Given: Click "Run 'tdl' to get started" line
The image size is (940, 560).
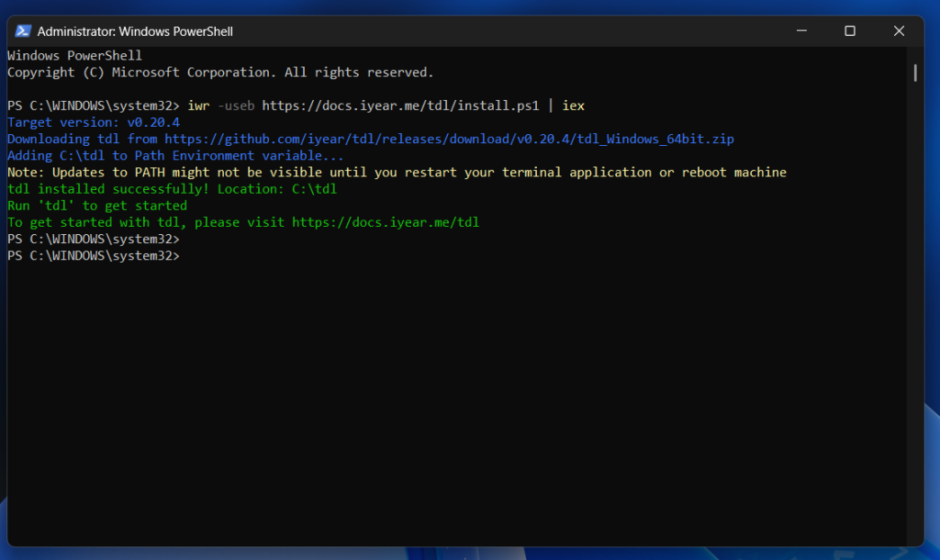Looking at the screenshot, I should click(97, 206).
